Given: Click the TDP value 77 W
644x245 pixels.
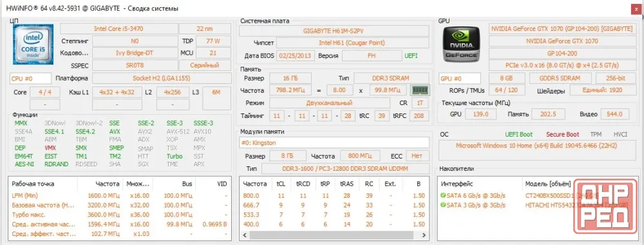Looking at the screenshot, I should 213,41.
